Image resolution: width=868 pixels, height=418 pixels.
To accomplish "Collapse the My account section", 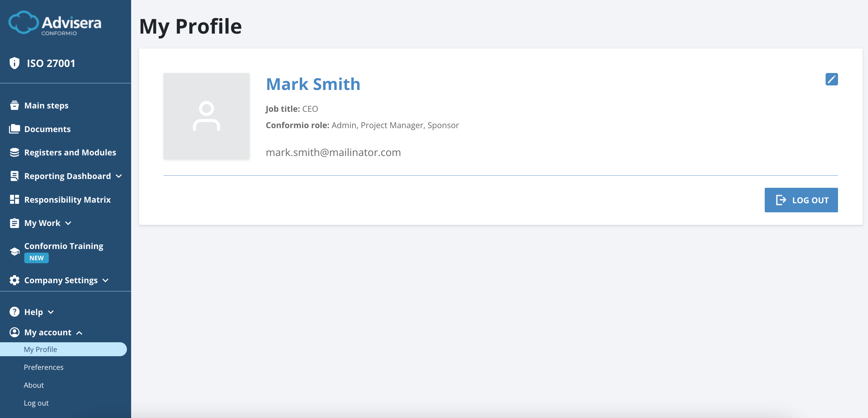I will coord(80,333).
